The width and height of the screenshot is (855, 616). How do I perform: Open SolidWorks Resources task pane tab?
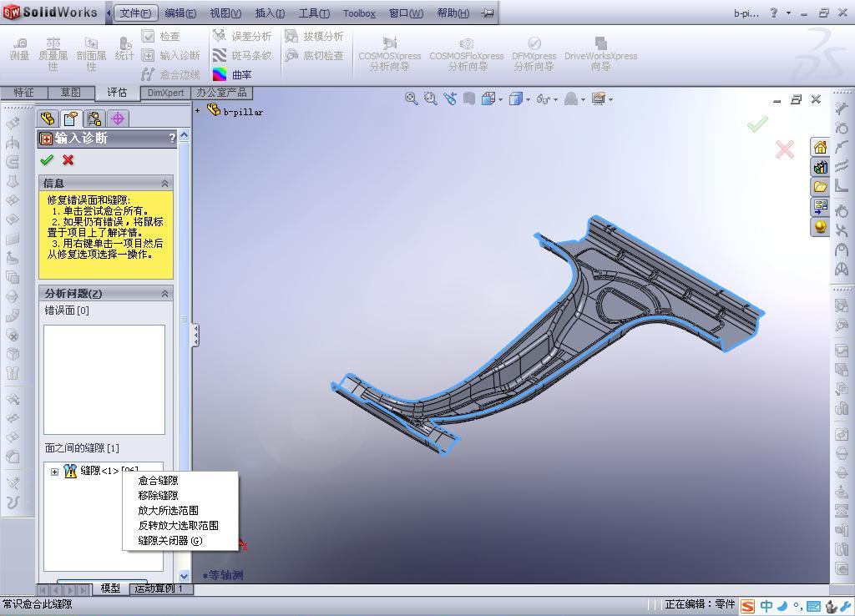click(820, 147)
